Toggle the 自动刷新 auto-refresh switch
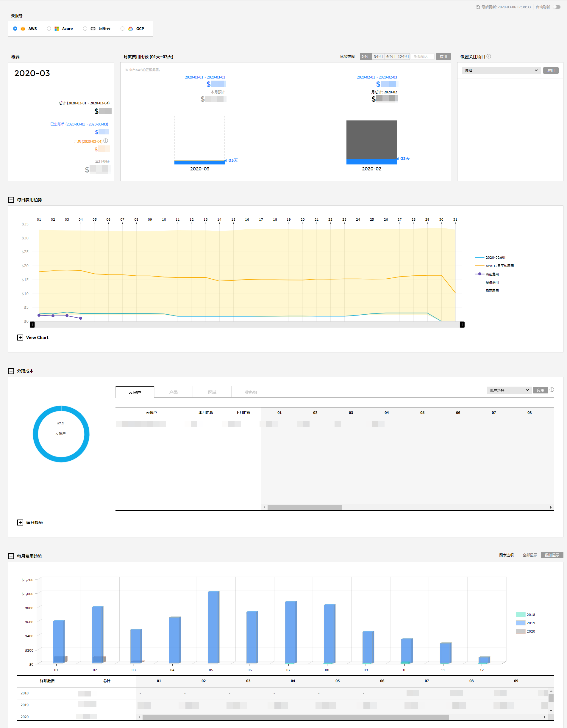Screen dimensions: 567x728 coord(557,7)
